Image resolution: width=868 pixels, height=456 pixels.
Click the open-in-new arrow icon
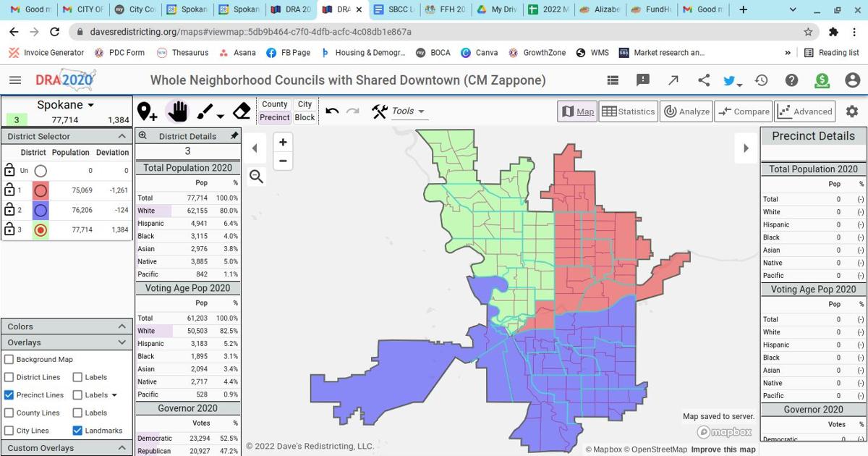[673, 80]
